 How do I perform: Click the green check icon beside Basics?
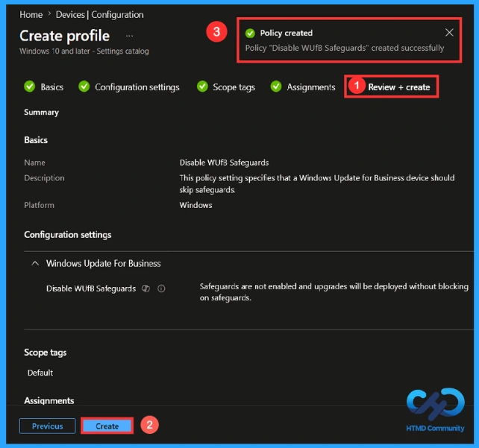pos(30,86)
